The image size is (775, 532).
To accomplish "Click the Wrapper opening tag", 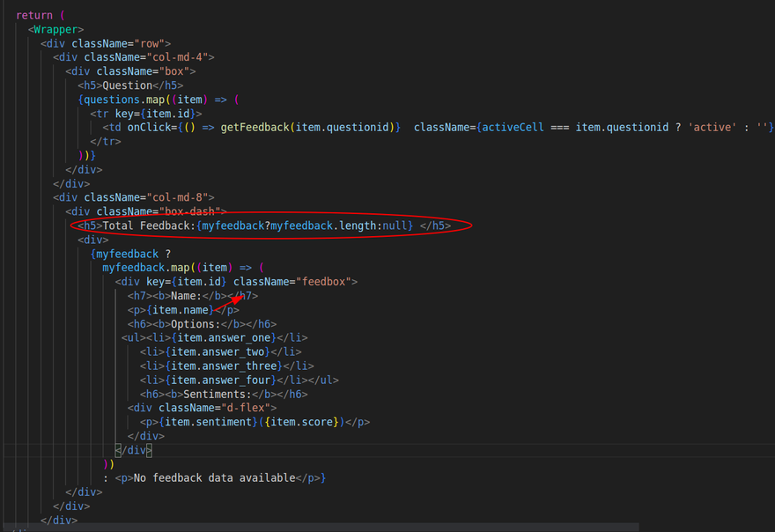I will click(x=55, y=29).
